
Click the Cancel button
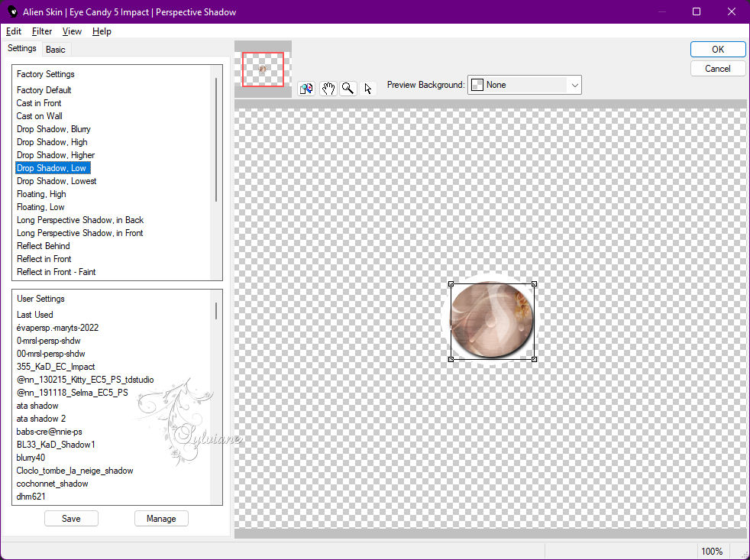tap(717, 69)
